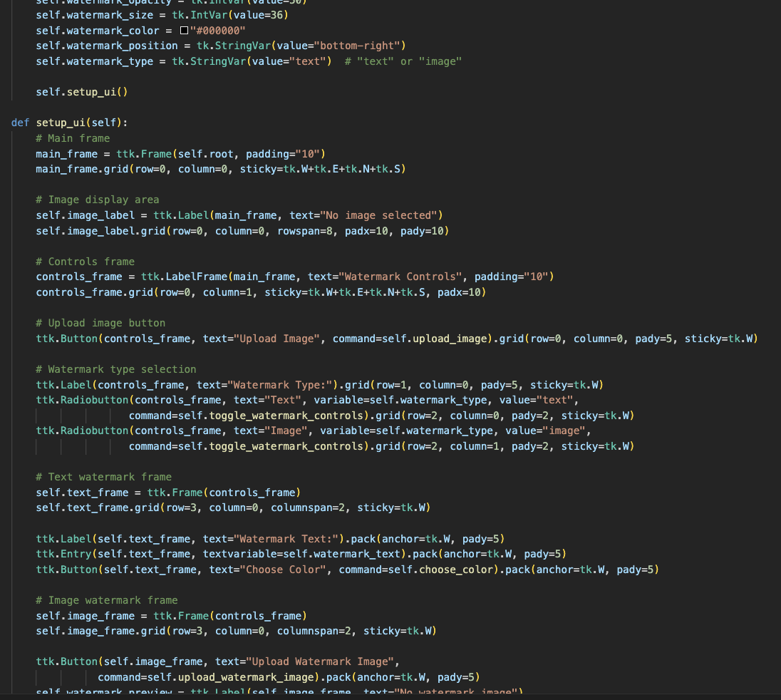Click the '# Text watermark frame' comment
This screenshot has height=700, width=781.
tap(103, 477)
